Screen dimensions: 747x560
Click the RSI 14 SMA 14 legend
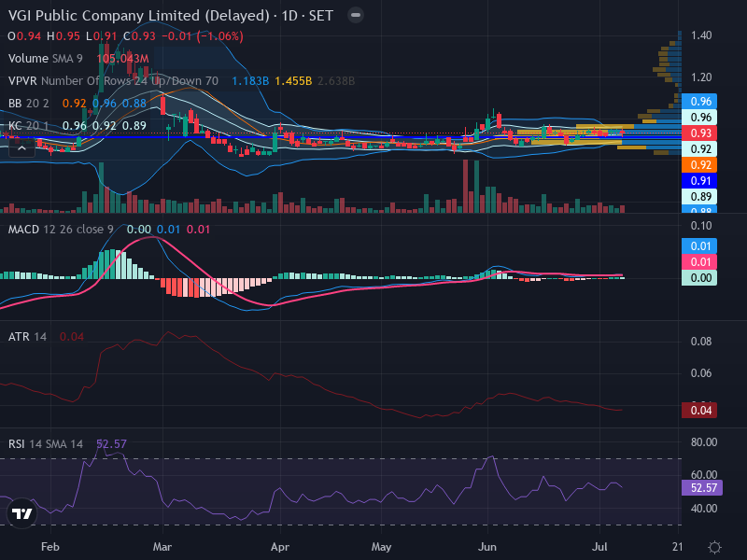tap(45, 444)
